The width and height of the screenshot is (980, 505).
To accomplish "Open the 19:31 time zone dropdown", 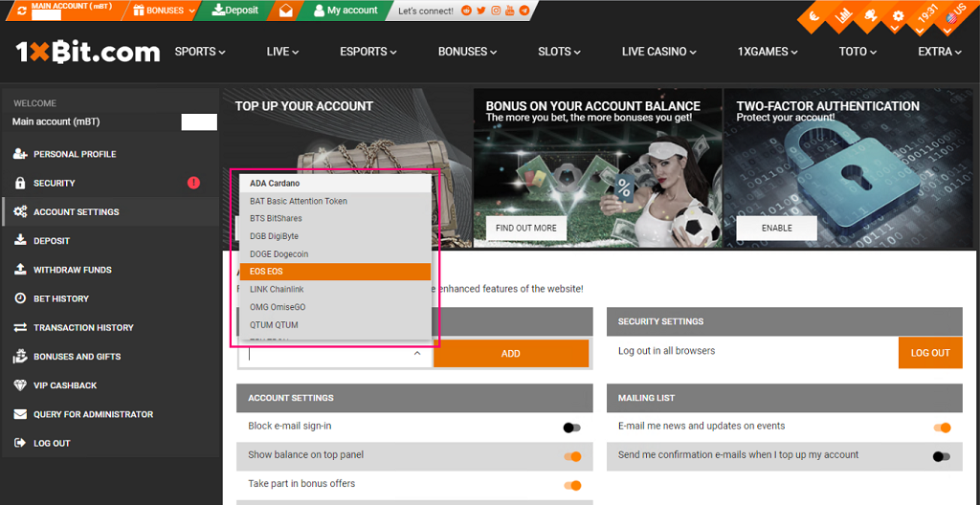I will (x=926, y=17).
